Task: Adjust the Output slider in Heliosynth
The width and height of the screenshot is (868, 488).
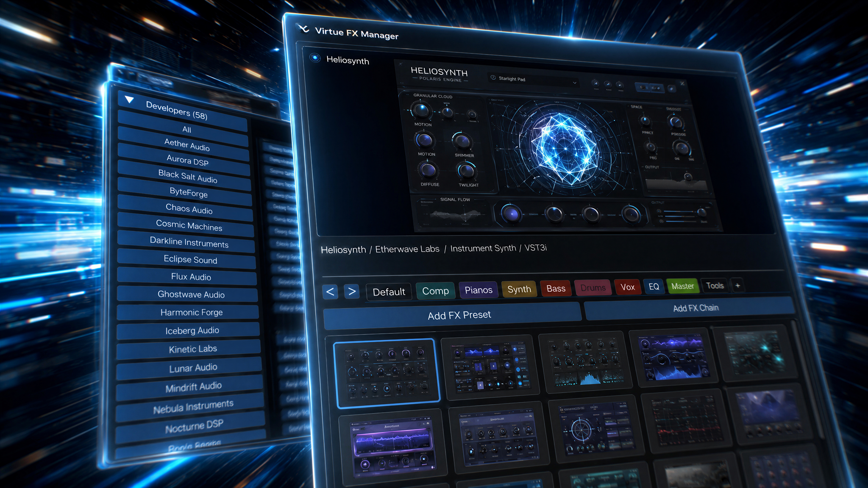Action: pos(682,212)
